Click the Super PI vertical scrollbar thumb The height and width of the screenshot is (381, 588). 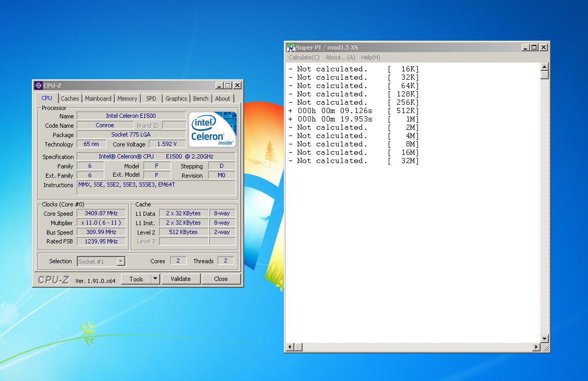click(x=545, y=75)
